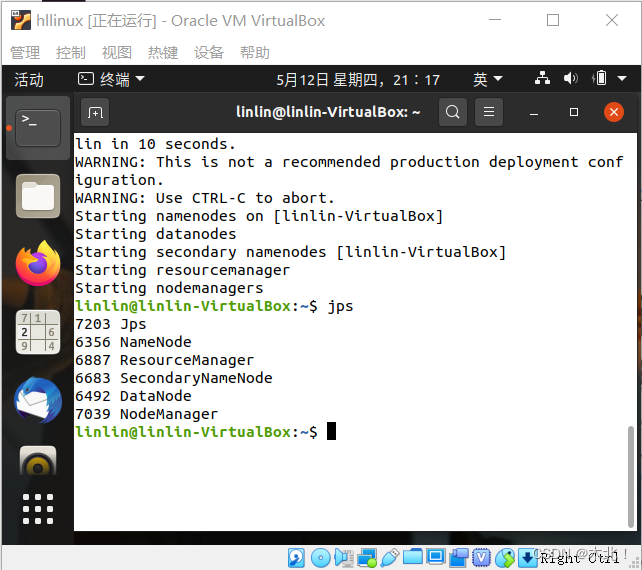Click the recording status icon
This screenshot has height=570, width=642.
tap(459, 558)
